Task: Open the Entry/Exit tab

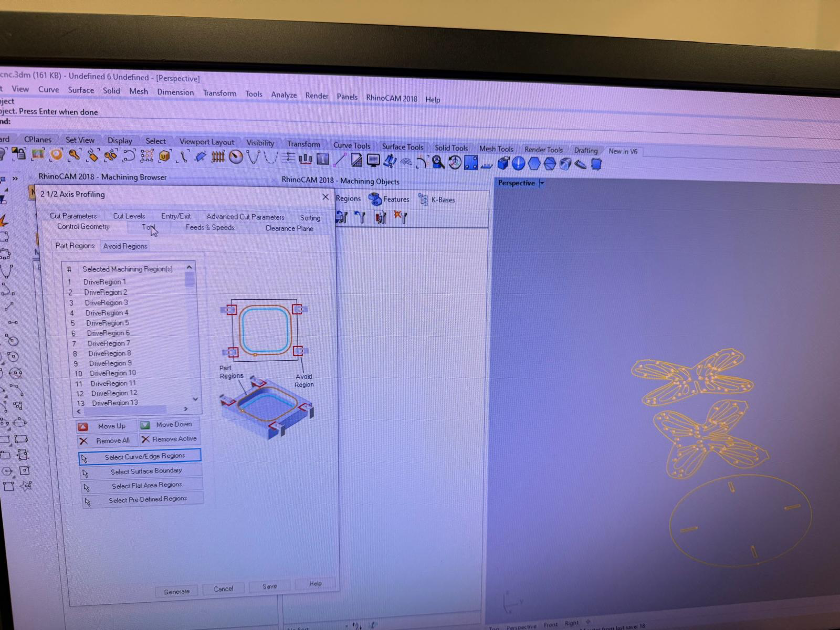Action: pyautogui.click(x=176, y=216)
